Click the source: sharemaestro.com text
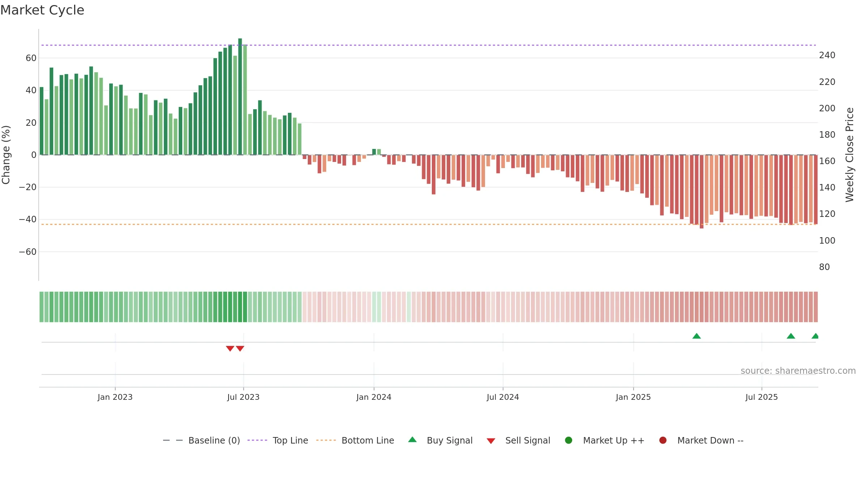This screenshot has height=488, width=868. tap(798, 371)
